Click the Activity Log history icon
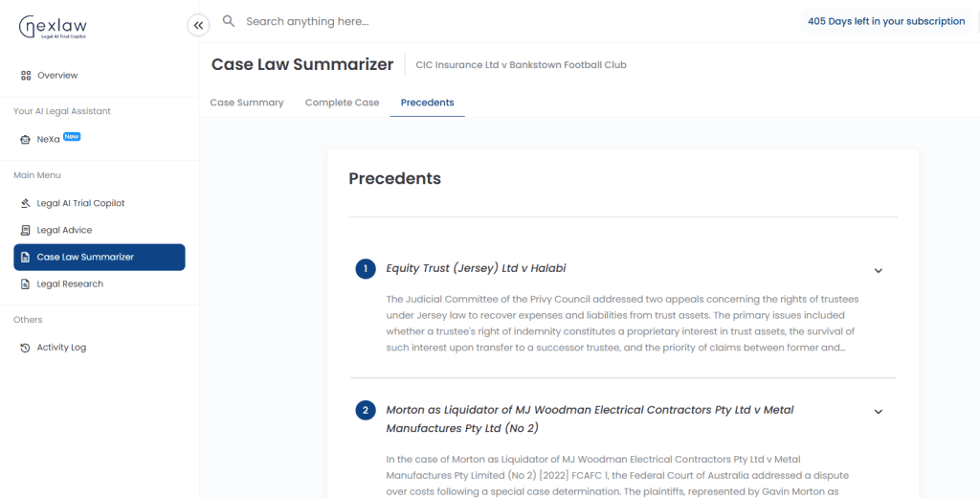The image size is (980, 499). pos(26,348)
